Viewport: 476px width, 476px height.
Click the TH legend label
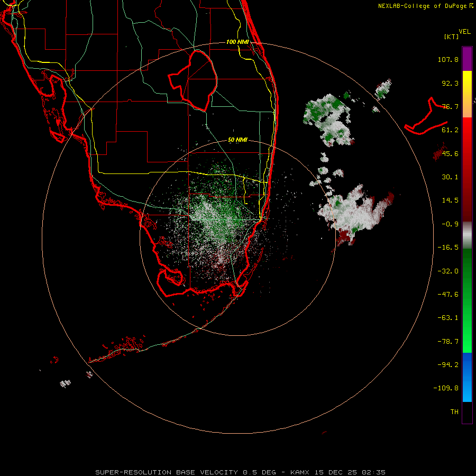[x=454, y=412]
